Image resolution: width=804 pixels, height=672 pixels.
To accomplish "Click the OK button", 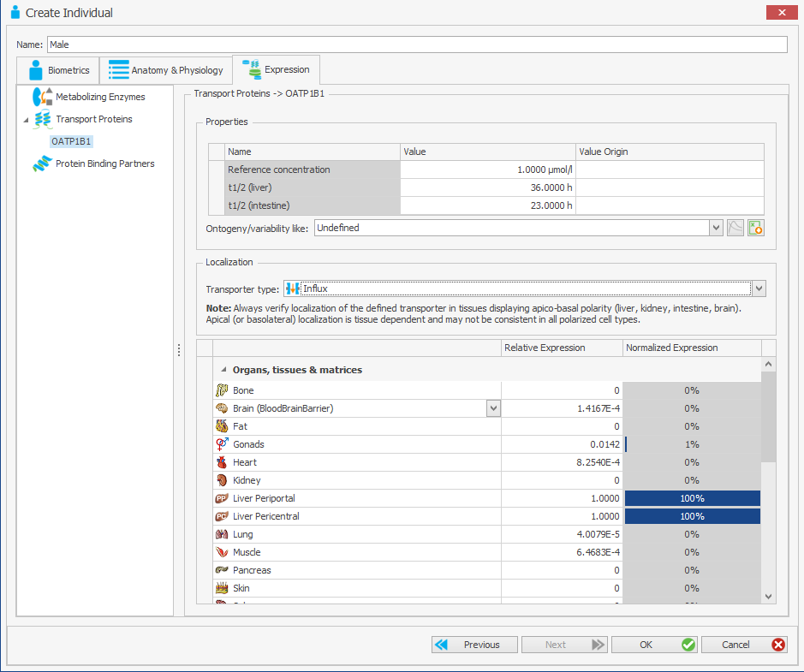I will (654, 645).
